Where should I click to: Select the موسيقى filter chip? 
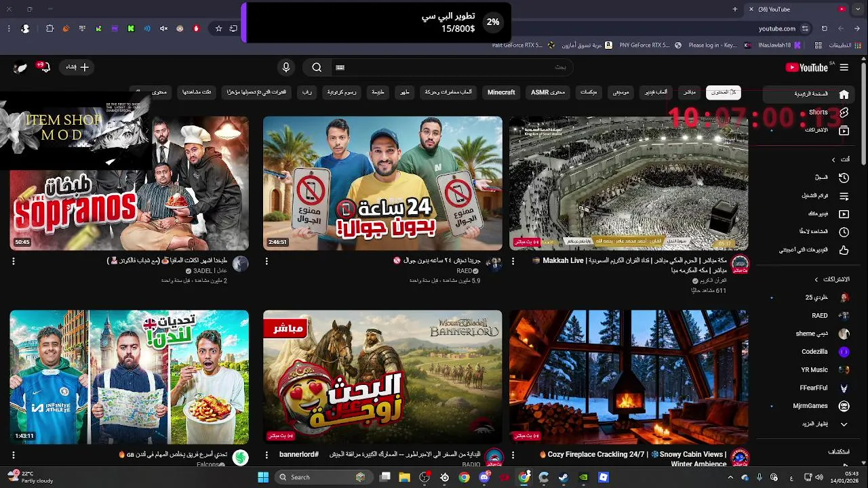[x=621, y=92]
